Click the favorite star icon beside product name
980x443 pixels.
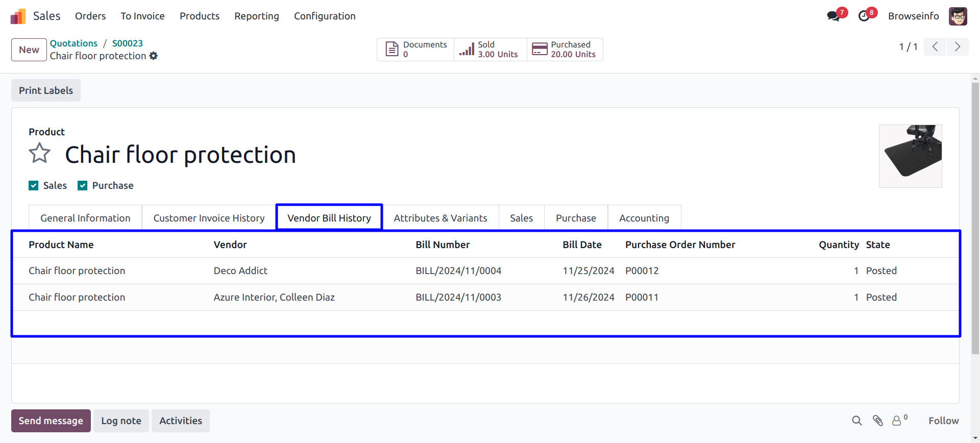point(39,154)
